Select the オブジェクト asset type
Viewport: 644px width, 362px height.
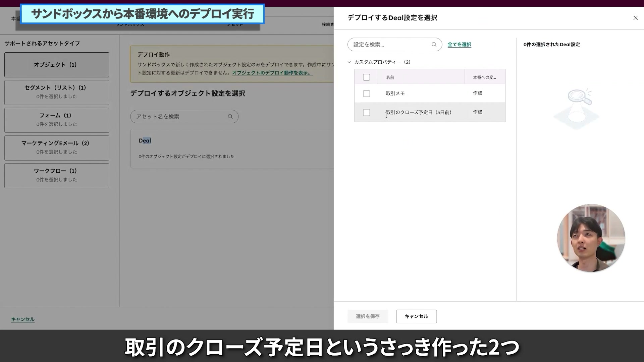(x=56, y=65)
